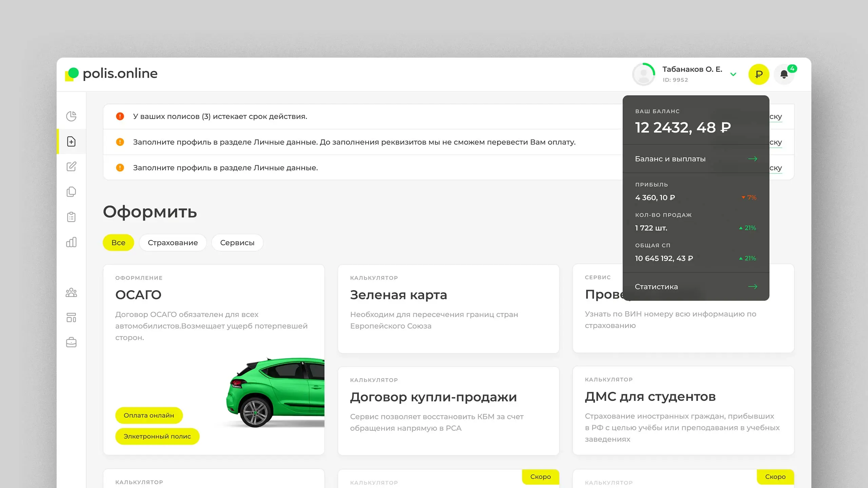
Task: Click the 21% indicator next to 10 645 192, 43 ₽
Action: point(748,259)
